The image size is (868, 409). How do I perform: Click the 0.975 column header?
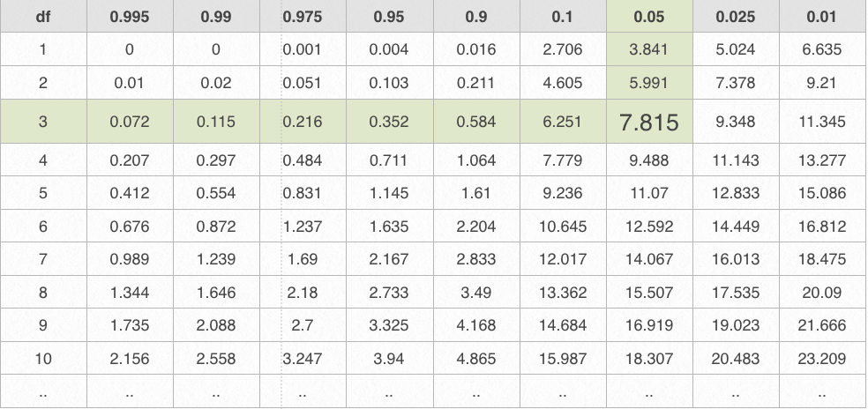[303, 17]
